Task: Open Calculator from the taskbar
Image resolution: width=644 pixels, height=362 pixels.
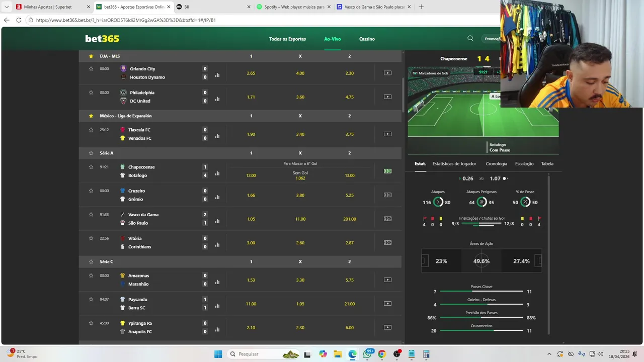Action: click(426, 354)
